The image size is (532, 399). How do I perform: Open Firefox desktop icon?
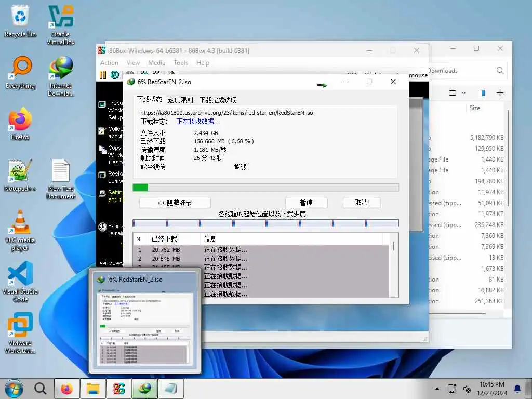click(20, 124)
